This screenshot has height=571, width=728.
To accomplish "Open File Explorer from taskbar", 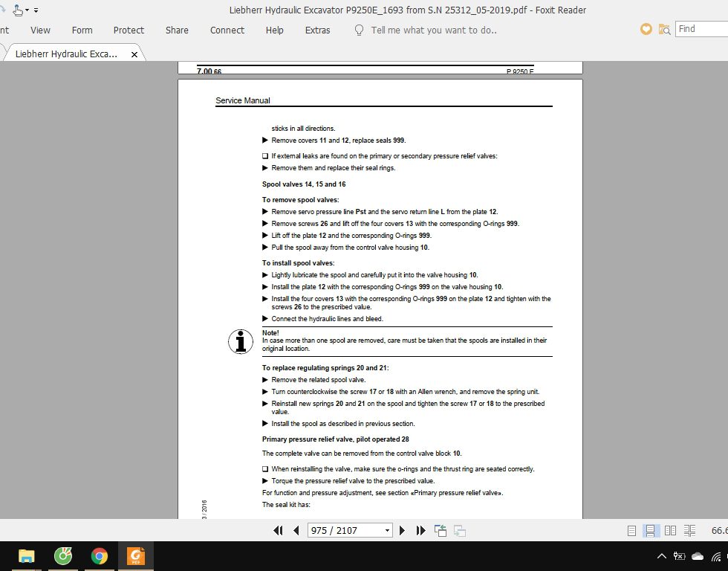I will 27,555.
